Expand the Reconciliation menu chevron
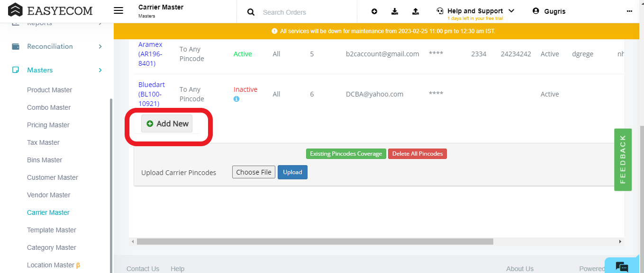The image size is (644, 273). 100,46
